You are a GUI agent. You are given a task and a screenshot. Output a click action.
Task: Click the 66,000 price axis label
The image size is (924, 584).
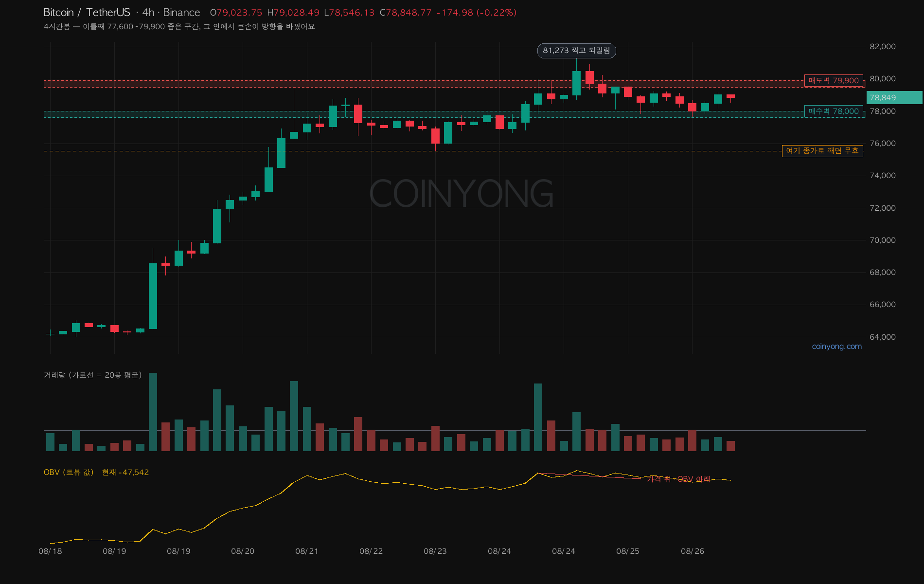882,305
